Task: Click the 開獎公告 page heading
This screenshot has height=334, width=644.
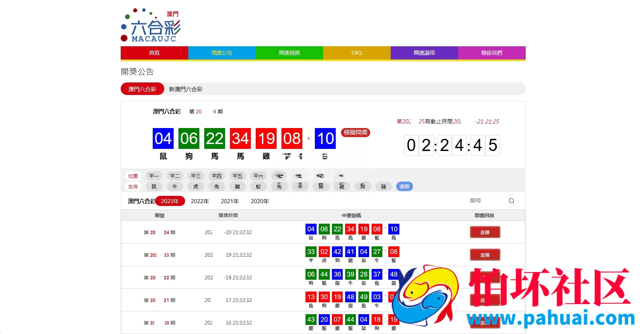Action: click(x=137, y=72)
